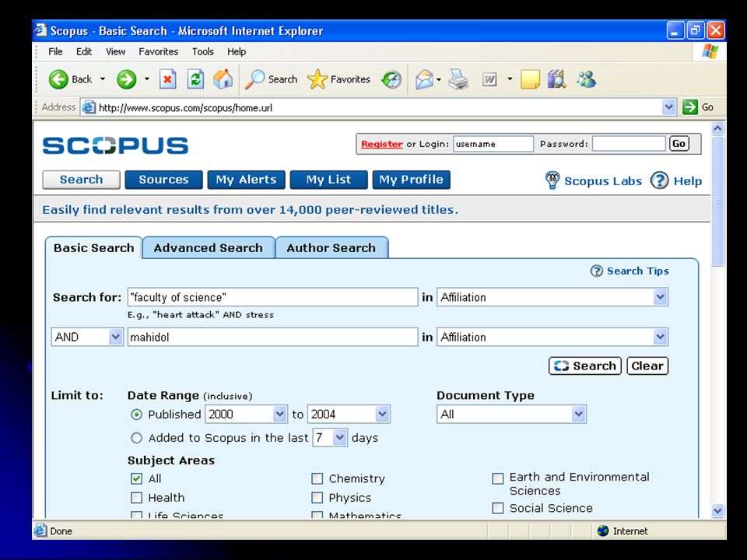The image size is (747, 560).
Task: Click the username input field
Action: [x=493, y=144]
